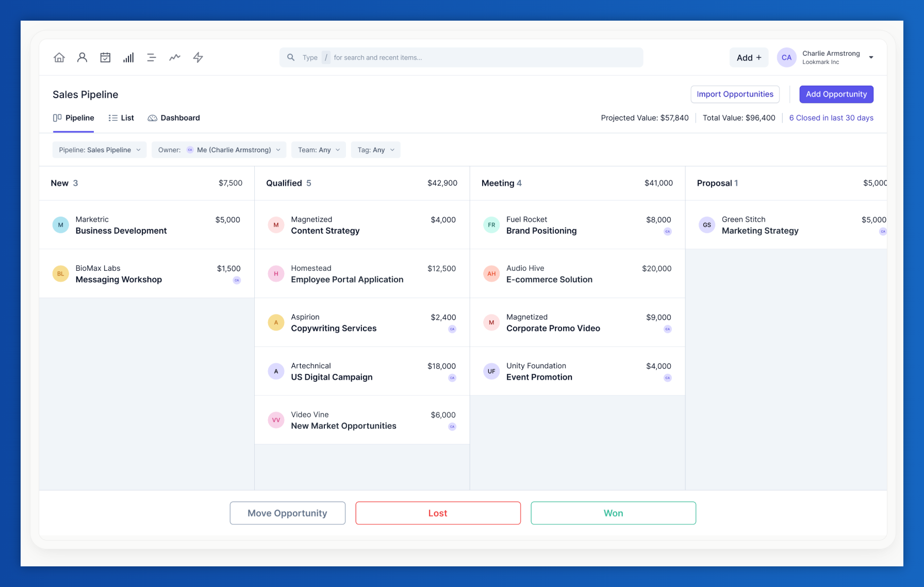The width and height of the screenshot is (924, 587).
Task: Mark opportunity as Lost
Action: [438, 513]
